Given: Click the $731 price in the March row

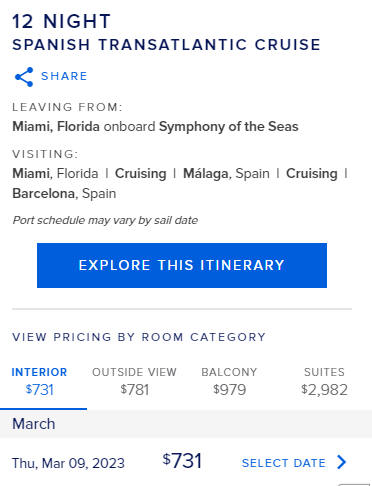Looking at the screenshot, I should (x=182, y=461).
